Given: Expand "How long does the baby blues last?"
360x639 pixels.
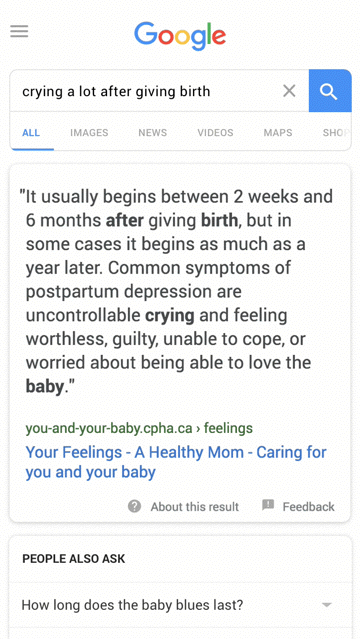Looking at the screenshot, I should click(x=180, y=605).
